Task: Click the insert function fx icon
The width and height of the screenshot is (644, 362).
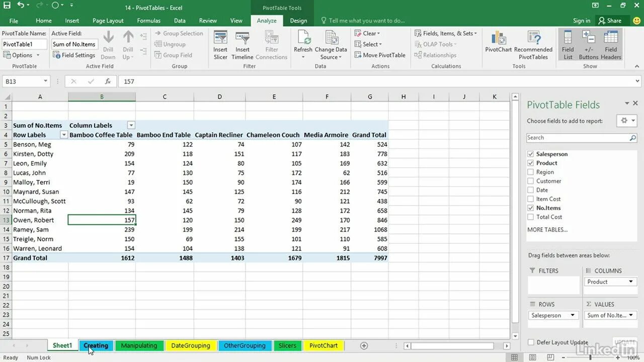Action: [108, 81]
